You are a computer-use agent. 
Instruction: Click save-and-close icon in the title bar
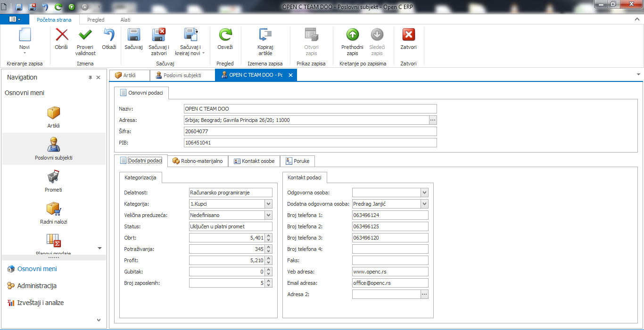32,7
